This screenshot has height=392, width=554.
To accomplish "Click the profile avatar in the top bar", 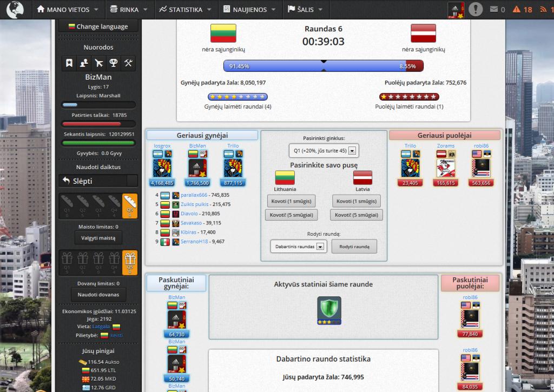I will [456, 10].
